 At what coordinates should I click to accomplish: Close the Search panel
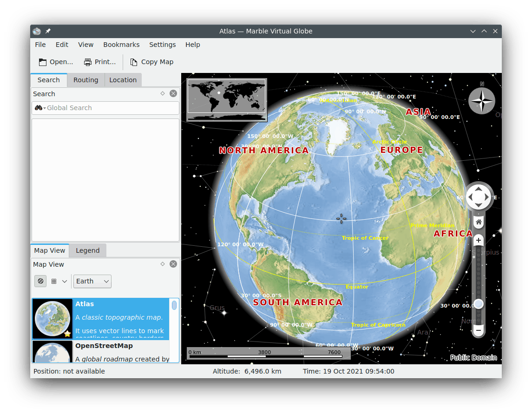pyautogui.click(x=173, y=93)
